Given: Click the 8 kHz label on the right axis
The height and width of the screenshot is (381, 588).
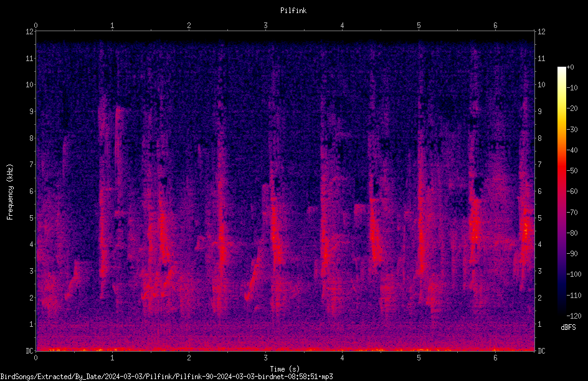Looking at the screenshot, I should tap(539, 138).
